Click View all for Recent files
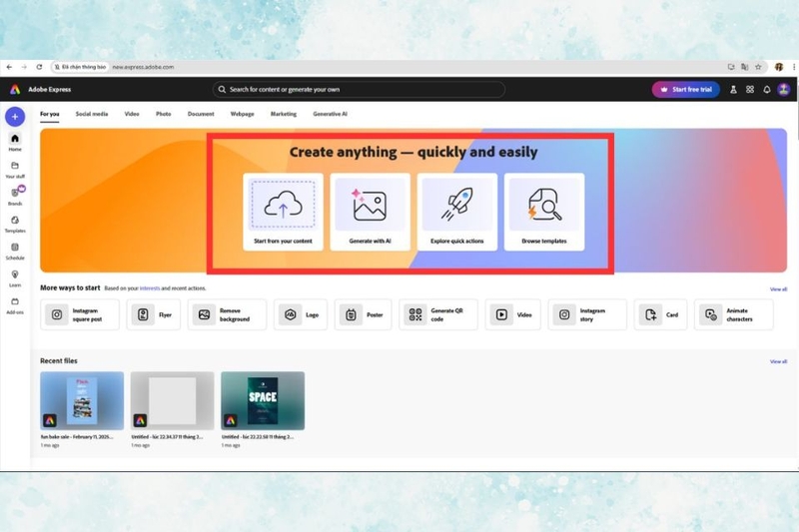Image resolution: width=799 pixels, height=532 pixels. (778, 361)
